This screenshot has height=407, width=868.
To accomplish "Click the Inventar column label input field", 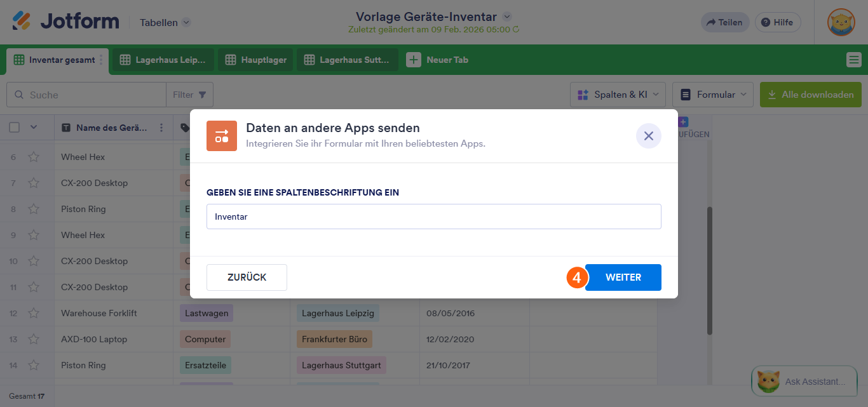I will (433, 217).
